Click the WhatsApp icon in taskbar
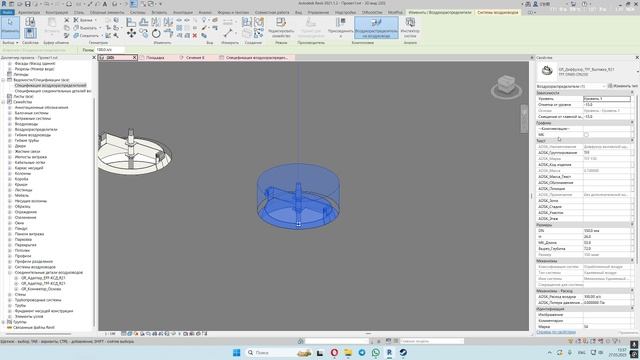The height and width of the screenshot is (360, 640). (x=376, y=352)
